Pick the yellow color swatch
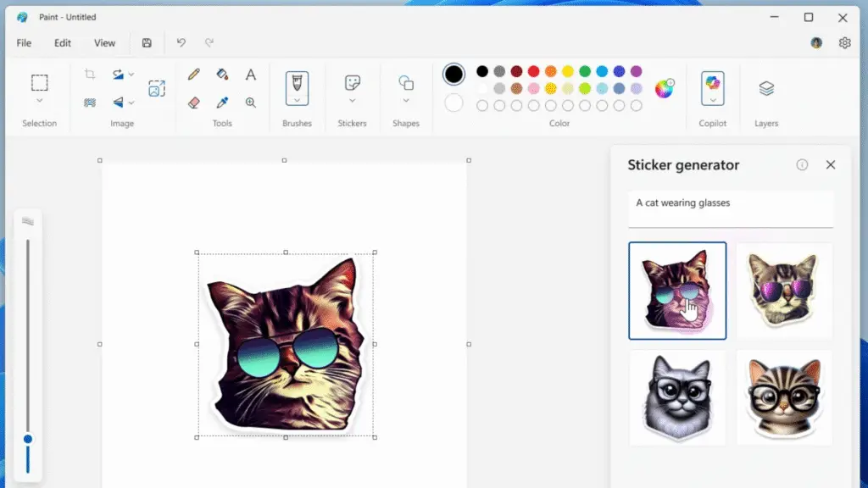The width and height of the screenshot is (868, 488). coord(568,71)
